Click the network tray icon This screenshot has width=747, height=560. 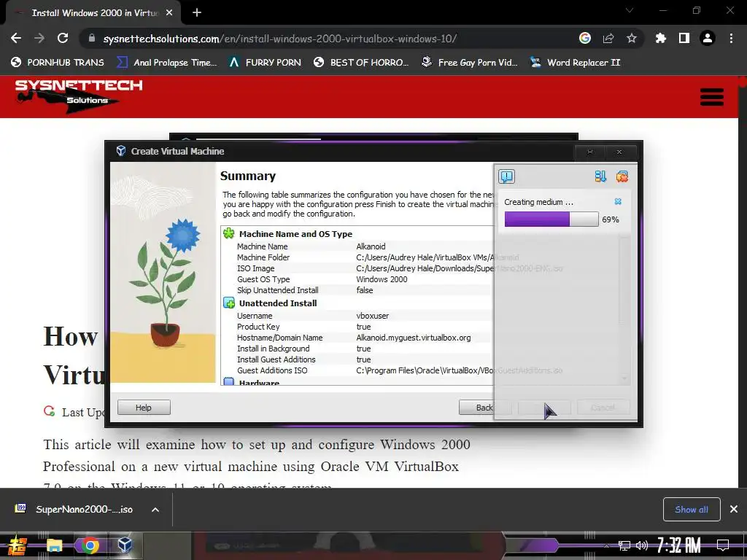point(624,545)
